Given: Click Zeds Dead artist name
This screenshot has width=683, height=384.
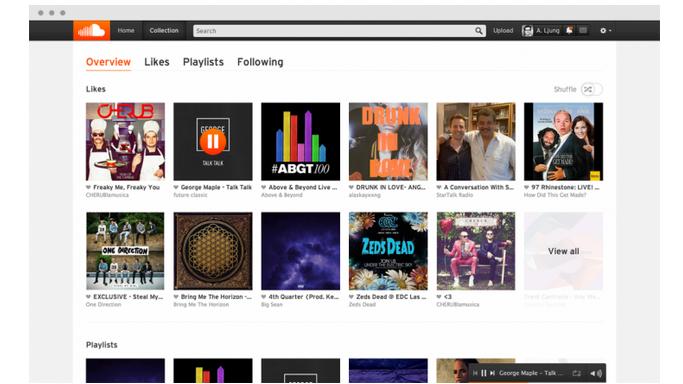Looking at the screenshot, I should (x=362, y=305).
